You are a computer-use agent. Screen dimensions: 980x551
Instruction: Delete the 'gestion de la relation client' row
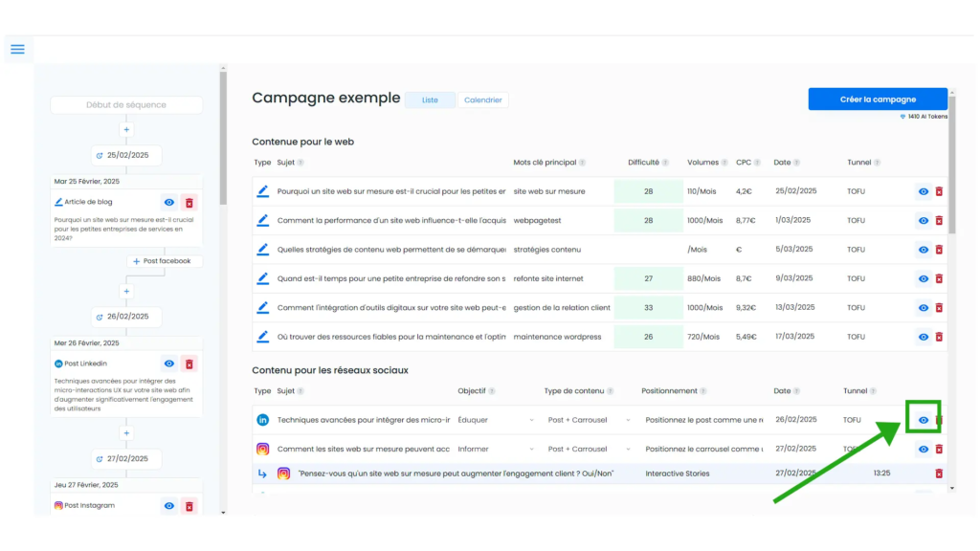click(939, 308)
